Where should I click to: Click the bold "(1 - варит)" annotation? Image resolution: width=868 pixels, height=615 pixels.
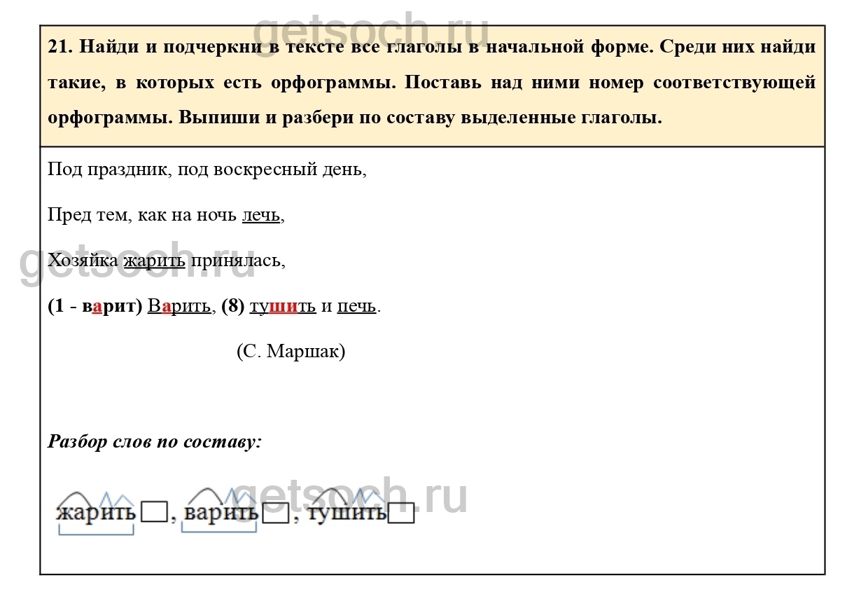point(95,306)
